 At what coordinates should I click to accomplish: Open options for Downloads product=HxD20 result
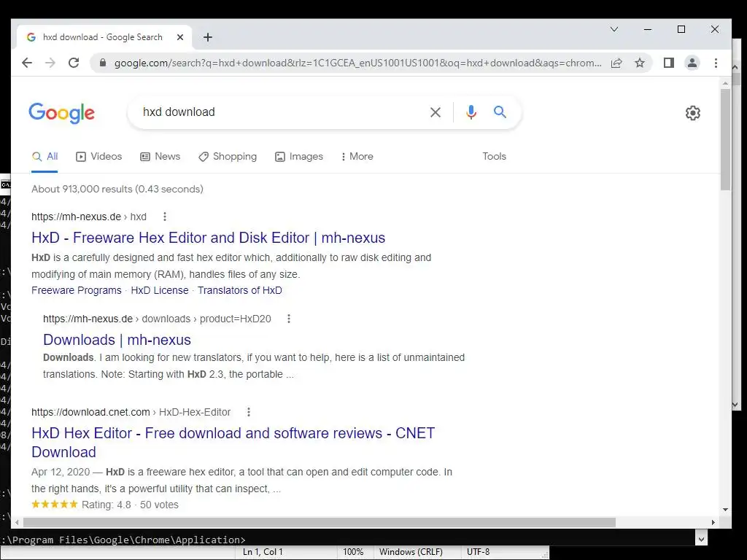coord(289,319)
